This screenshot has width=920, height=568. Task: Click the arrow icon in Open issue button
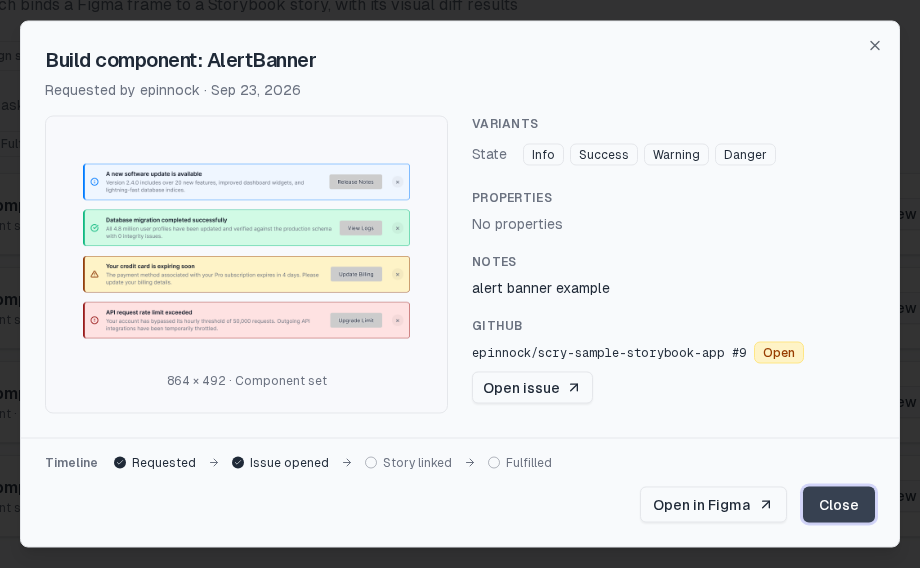coord(574,387)
